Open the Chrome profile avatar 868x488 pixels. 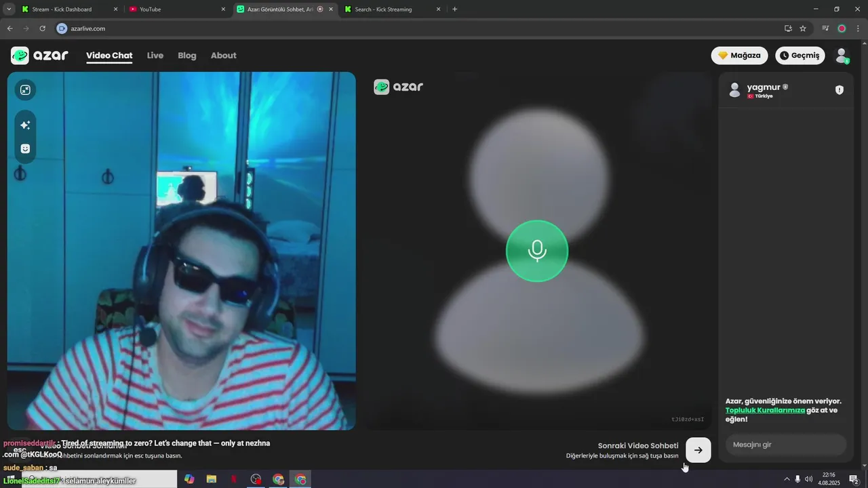coord(842,28)
